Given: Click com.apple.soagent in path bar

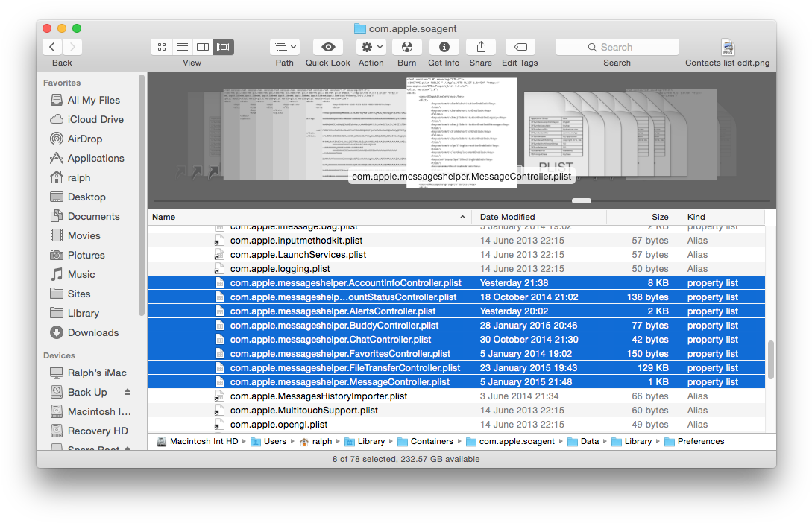Looking at the screenshot, I should [510, 441].
